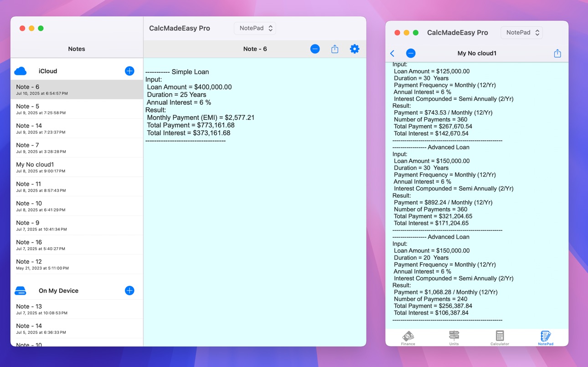Click Payment = $892.24 / Monthly line
Image resolution: width=588 pixels, height=367 pixels.
coord(443,203)
